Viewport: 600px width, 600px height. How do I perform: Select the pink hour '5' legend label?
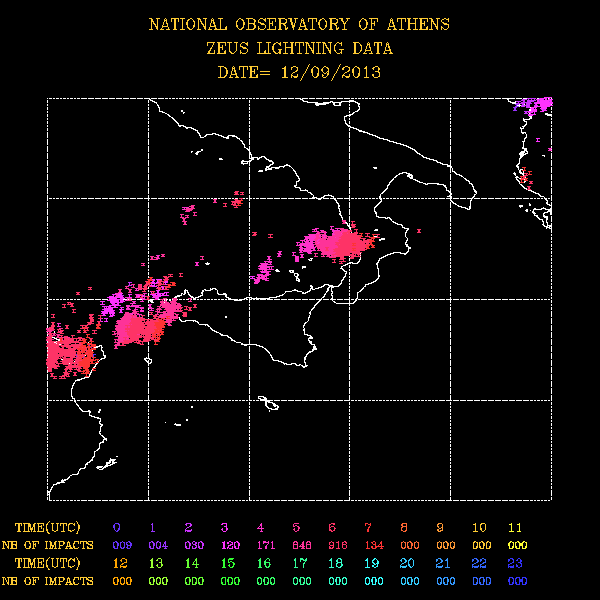297,528
